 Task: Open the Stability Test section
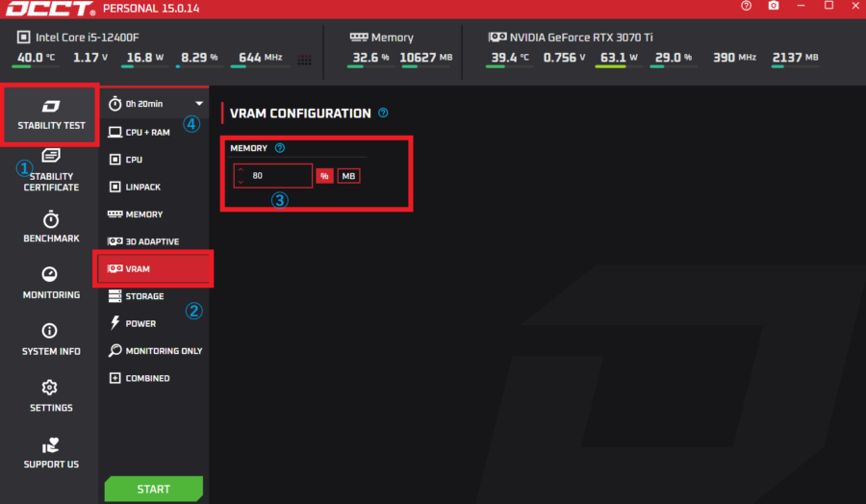(x=51, y=114)
